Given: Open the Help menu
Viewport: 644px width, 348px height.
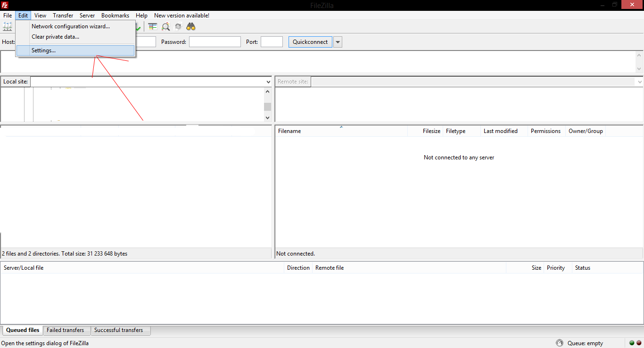Looking at the screenshot, I should [141, 16].
